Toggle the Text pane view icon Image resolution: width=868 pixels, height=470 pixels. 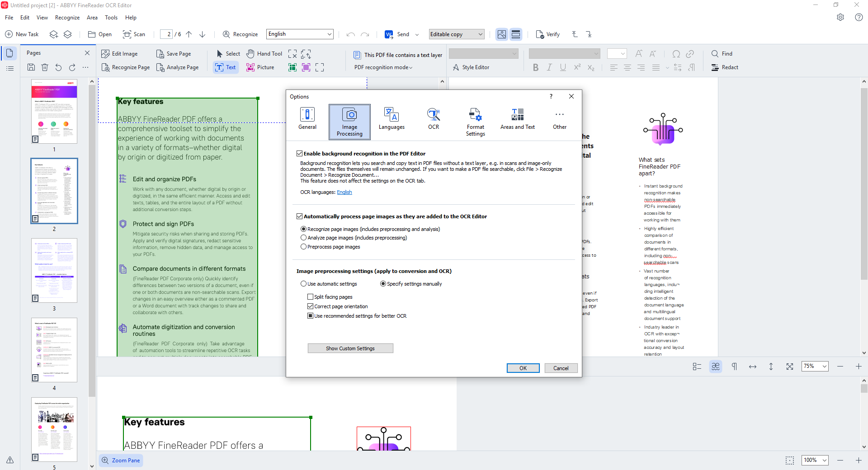[x=516, y=34]
